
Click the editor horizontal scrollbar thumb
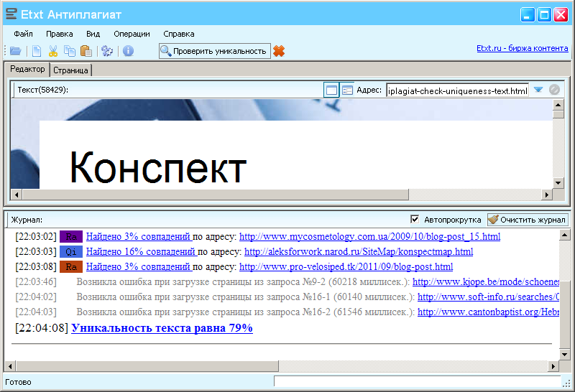point(215,195)
